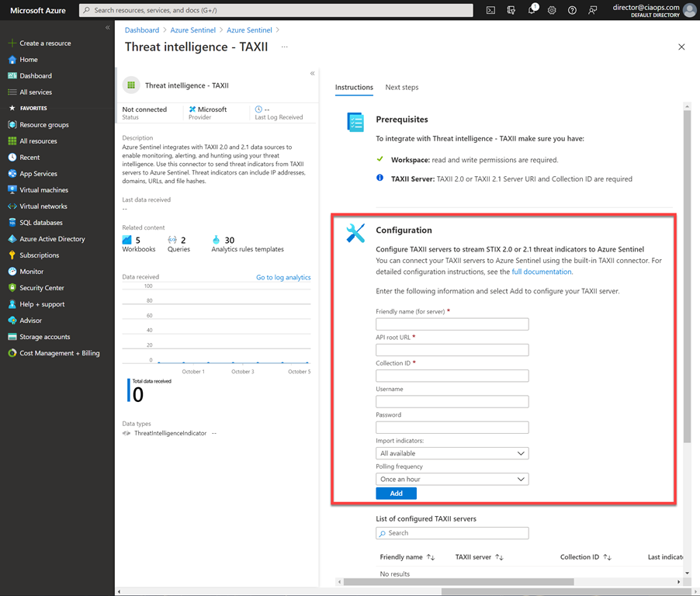Select the Instructions tab
700x596 pixels.
[x=354, y=87]
